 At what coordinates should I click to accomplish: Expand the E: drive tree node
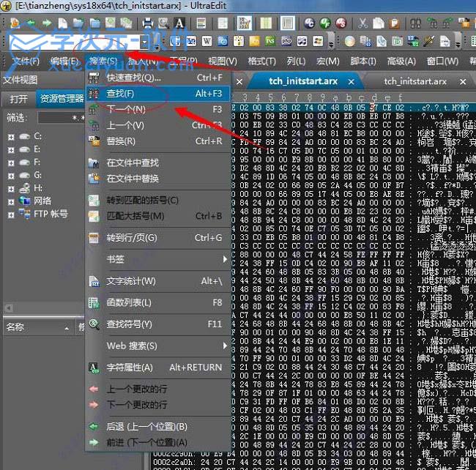11,150
